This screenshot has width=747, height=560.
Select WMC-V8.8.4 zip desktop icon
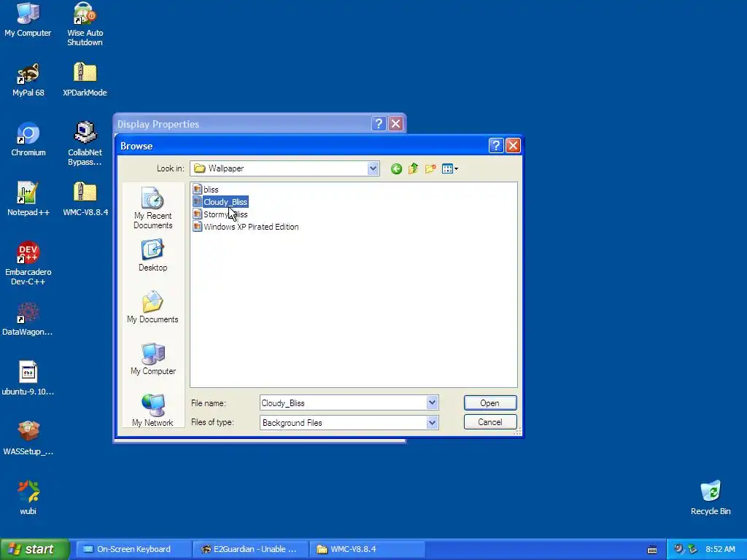pyautogui.click(x=85, y=199)
